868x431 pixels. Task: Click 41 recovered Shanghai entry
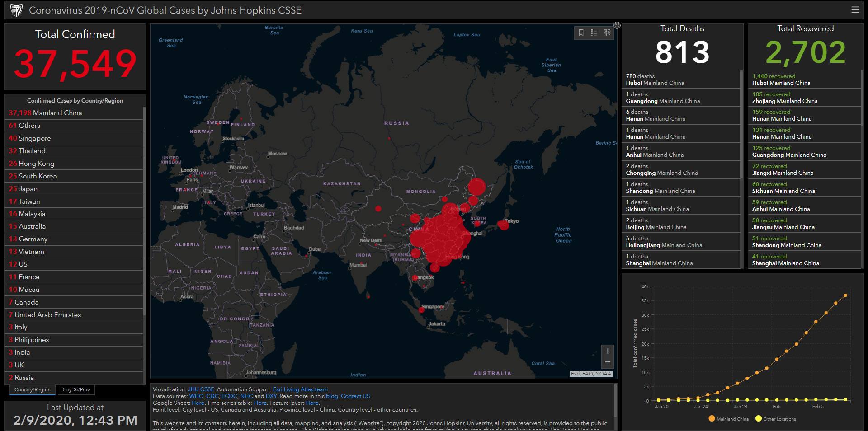804,260
